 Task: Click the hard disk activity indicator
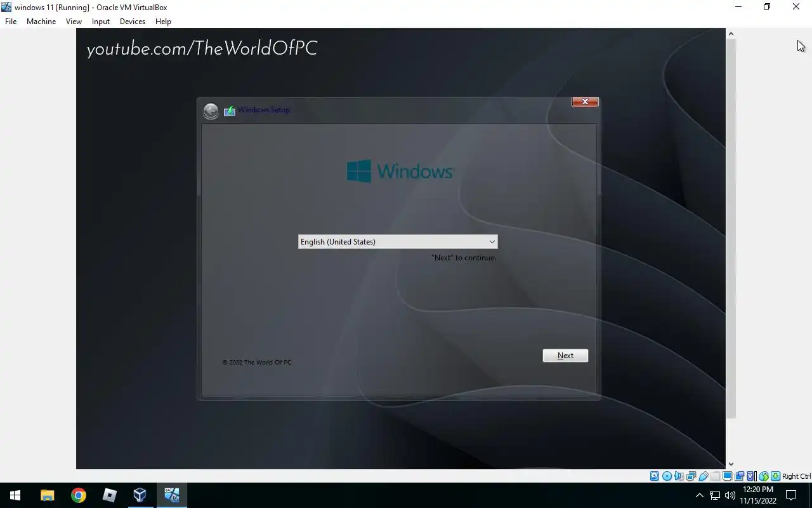[x=655, y=476]
